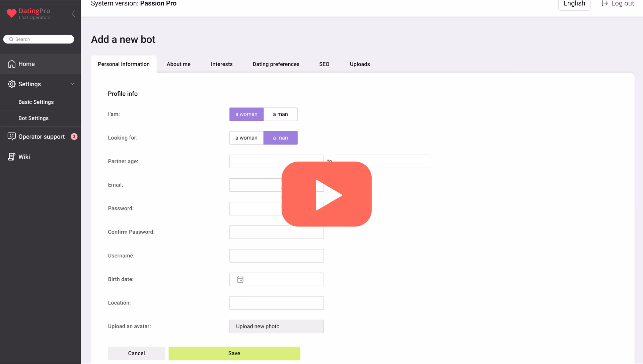Click the Wiki scroll icon
This screenshot has width=643, height=364.
(12, 157)
